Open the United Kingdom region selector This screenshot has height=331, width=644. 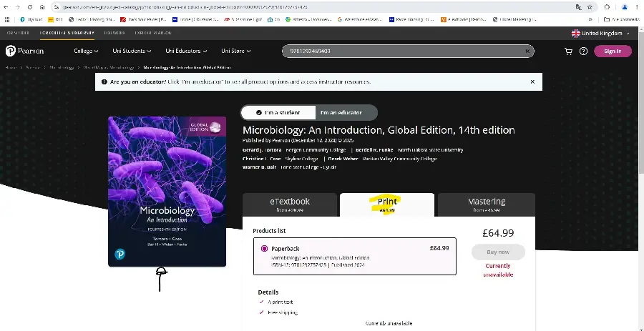point(601,33)
